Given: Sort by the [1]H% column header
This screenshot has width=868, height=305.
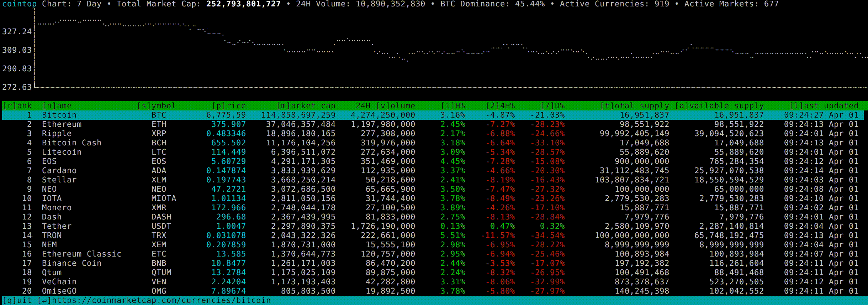Looking at the screenshot, I should pos(453,106).
